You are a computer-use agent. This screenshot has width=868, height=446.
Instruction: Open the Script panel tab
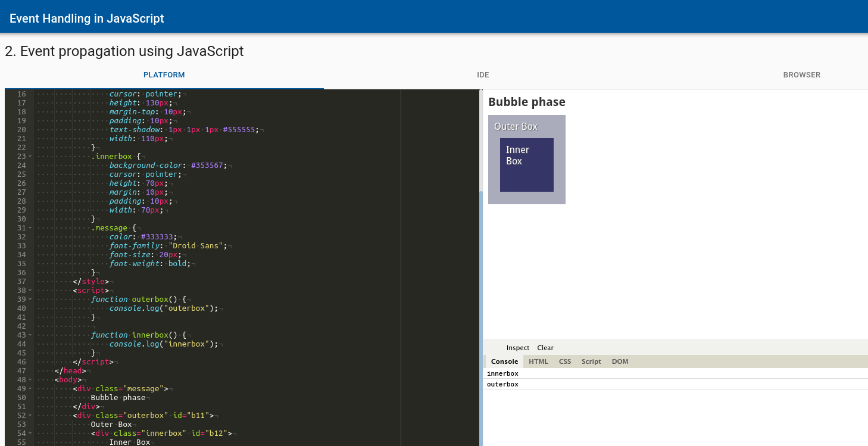click(x=591, y=361)
